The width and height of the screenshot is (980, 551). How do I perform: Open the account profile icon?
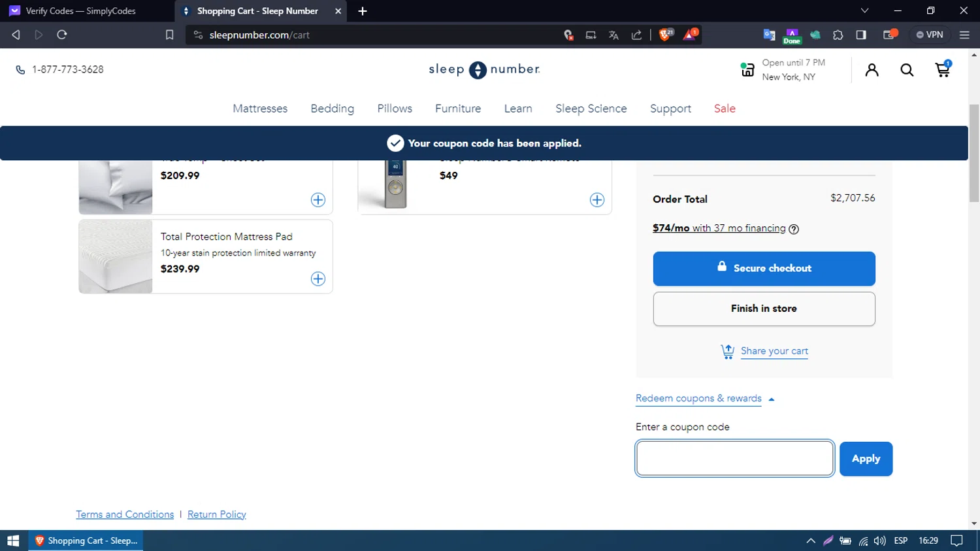[872, 70]
